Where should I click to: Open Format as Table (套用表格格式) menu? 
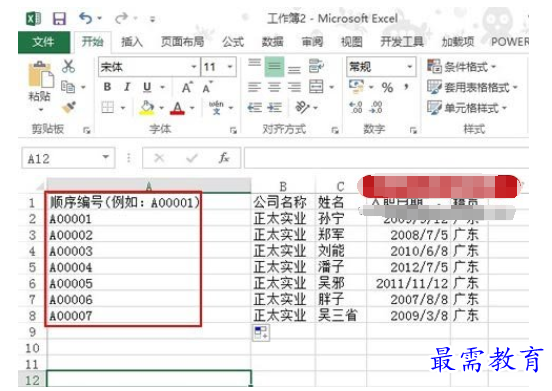click(x=472, y=87)
